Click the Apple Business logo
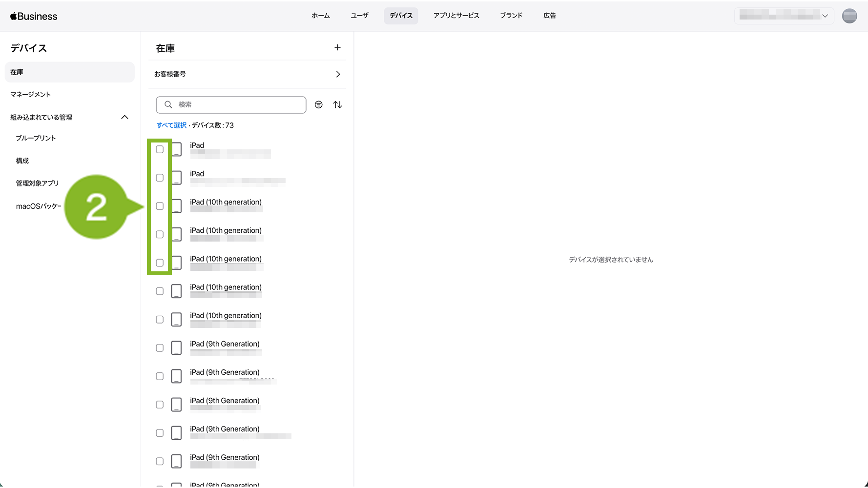Viewport: 868px width, 488px height. (34, 16)
